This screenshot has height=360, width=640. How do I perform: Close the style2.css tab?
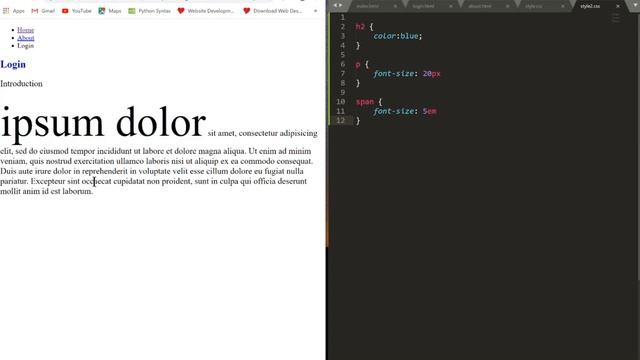pos(618,6)
